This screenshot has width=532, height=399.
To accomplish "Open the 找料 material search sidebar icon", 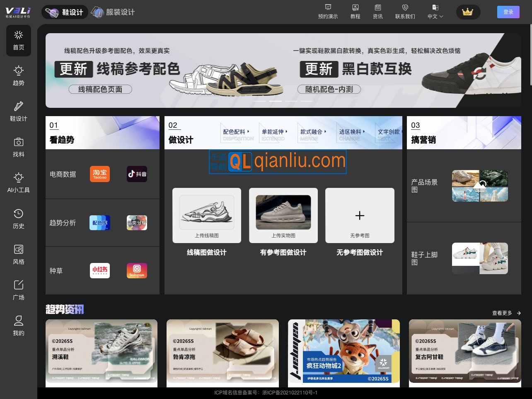I will (18, 148).
